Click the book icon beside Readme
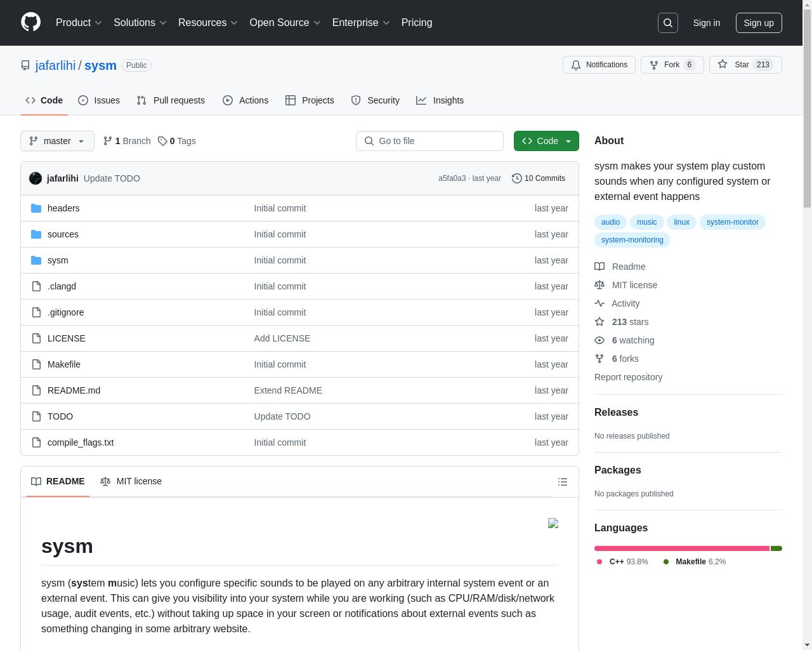 [x=599, y=267]
